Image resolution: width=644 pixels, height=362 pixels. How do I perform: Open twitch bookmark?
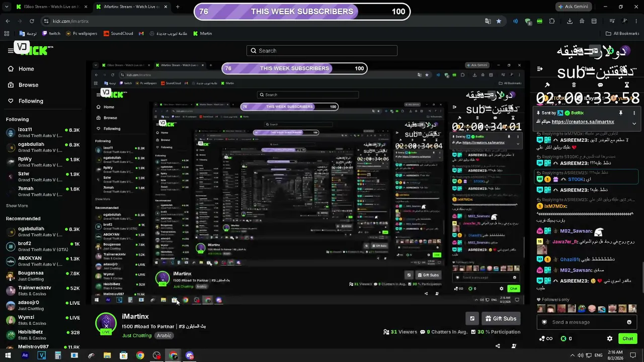coord(51,34)
